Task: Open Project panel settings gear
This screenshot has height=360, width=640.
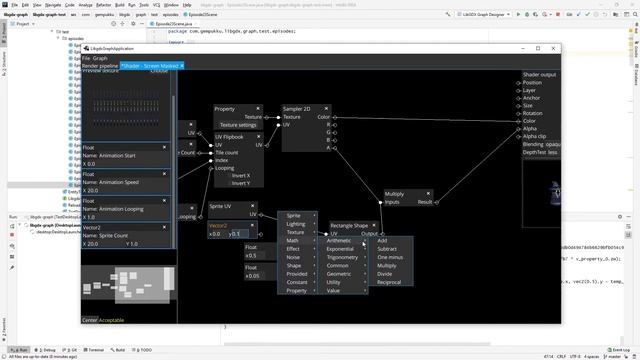Action: [133, 24]
